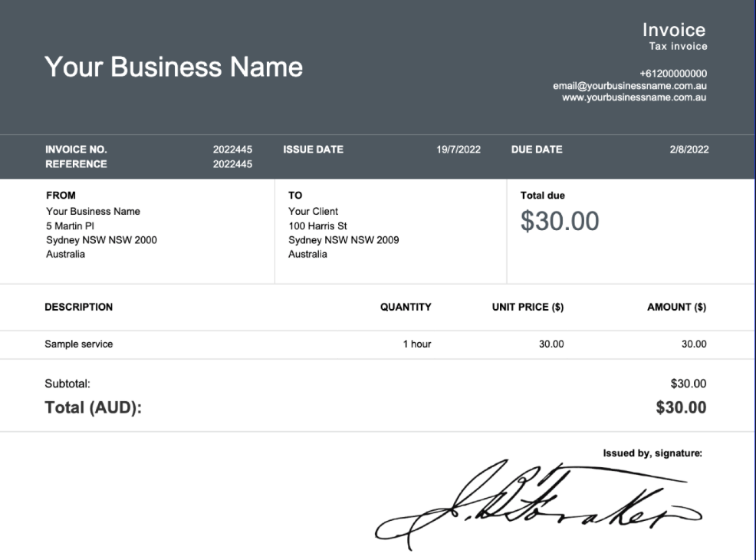Select the $30.00 subtotal value
Image resolution: width=756 pixels, height=560 pixels.
coord(688,384)
